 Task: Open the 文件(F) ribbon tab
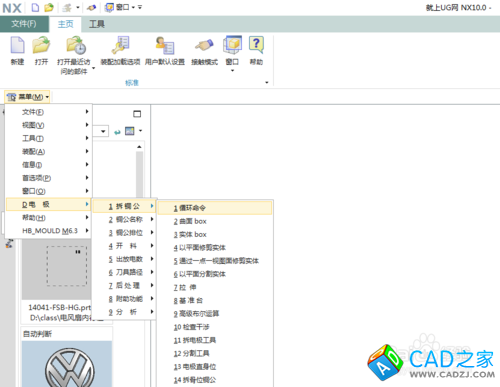pyautogui.click(x=24, y=24)
